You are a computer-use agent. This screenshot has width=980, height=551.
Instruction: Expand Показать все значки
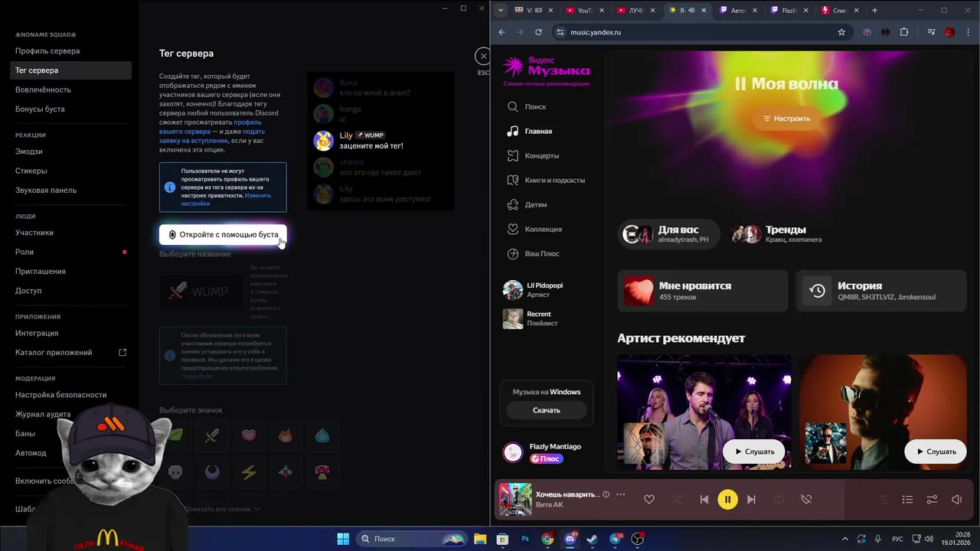222,509
